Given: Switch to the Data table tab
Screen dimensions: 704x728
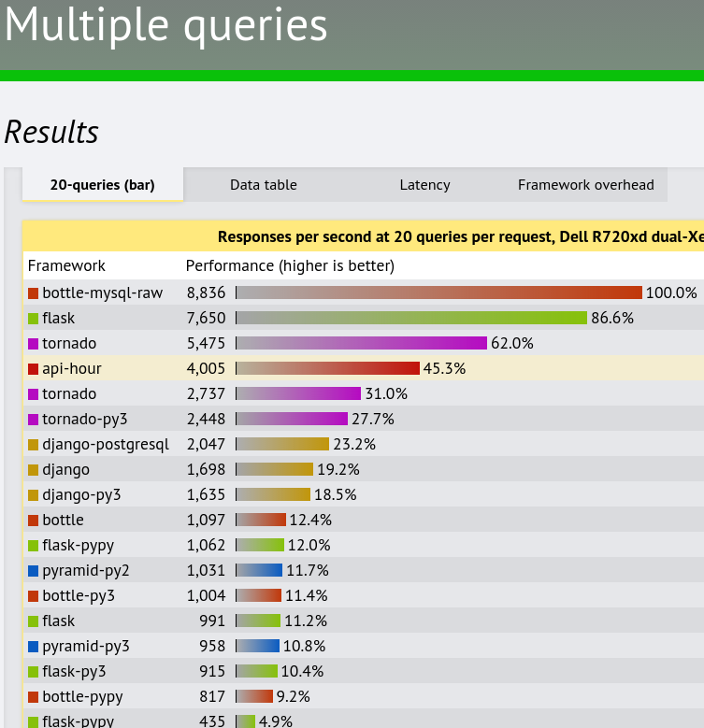Looking at the screenshot, I should (x=264, y=185).
